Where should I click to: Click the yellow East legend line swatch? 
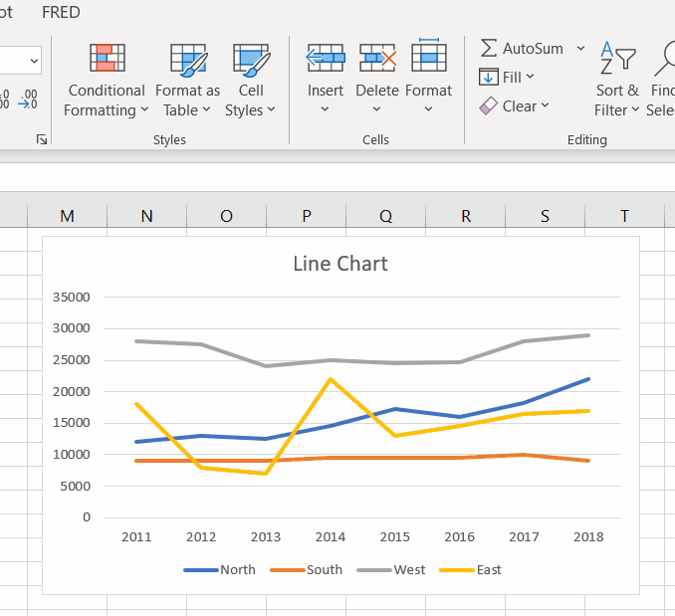click(457, 570)
